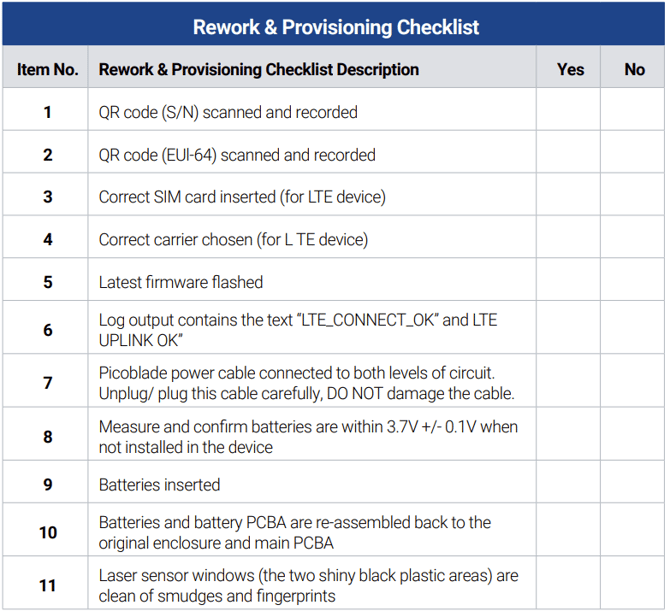The width and height of the screenshot is (670, 611).
Task: Click the item number 11 cell
Action: [47, 585]
